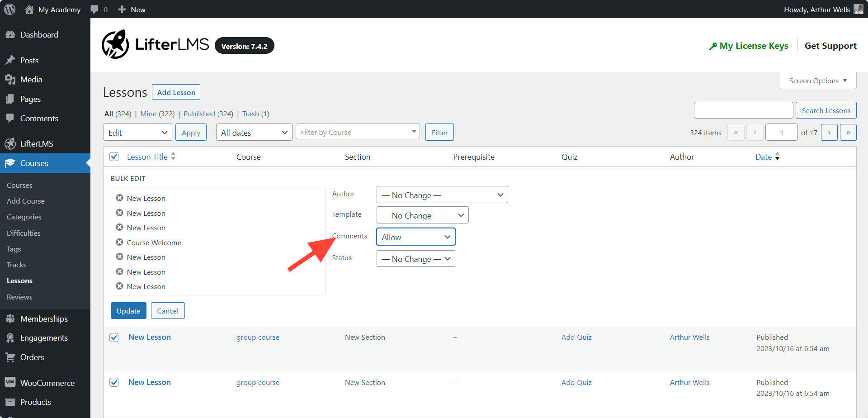Remove the last New Lesson from bulk edit list

coord(119,286)
